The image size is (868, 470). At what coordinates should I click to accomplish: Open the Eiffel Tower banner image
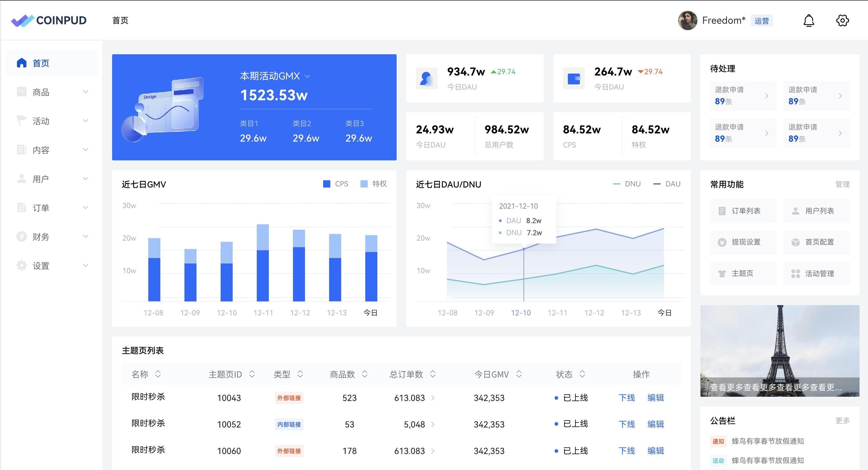(780, 351)
